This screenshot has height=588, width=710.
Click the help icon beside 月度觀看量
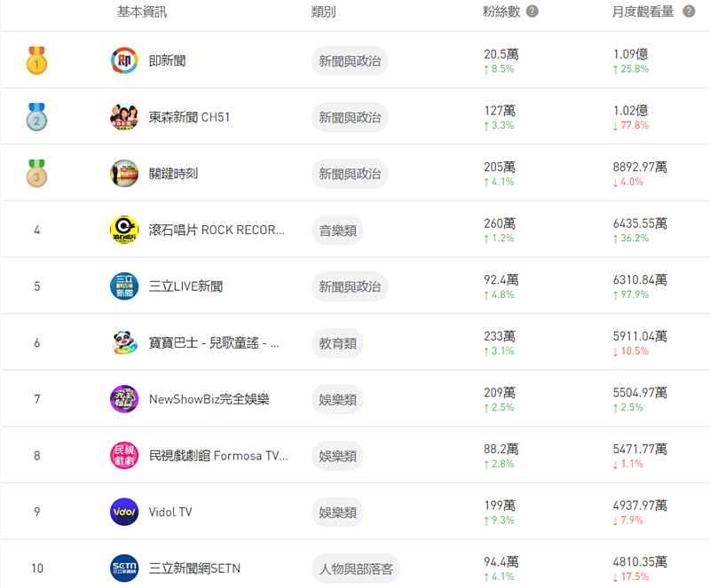point(689,12)
